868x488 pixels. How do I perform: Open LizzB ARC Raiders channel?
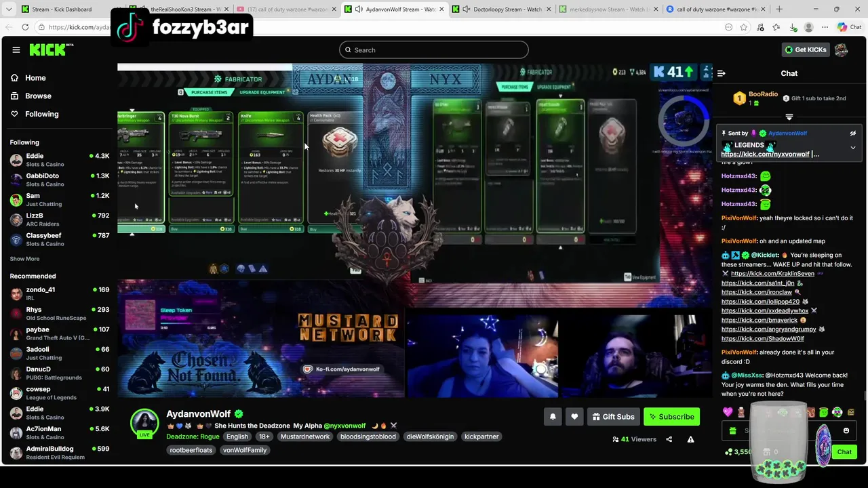60,220
